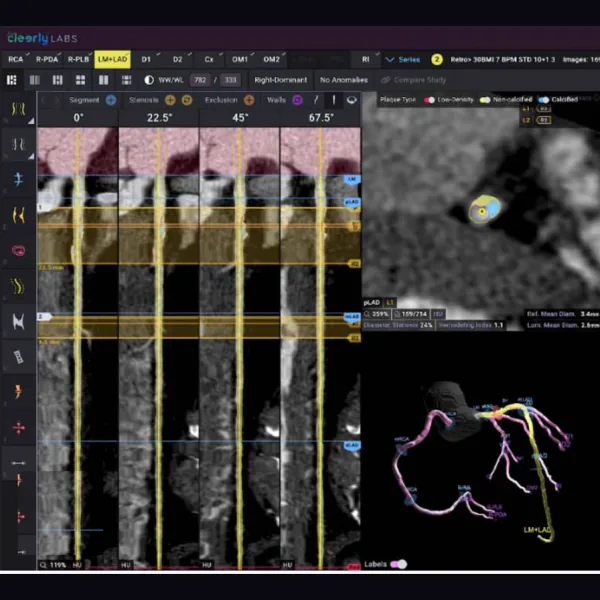Viewport: 600px width, 600px height.
Task: Select the horizontal distance measure sidebar tool
Action: tap(18, 463)
